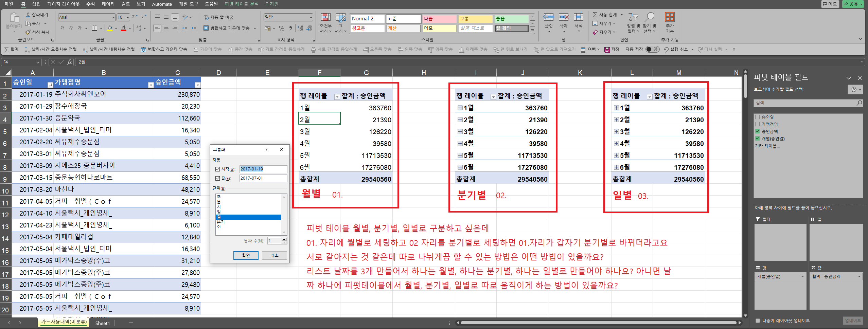868x329 pixels.
Task: Open filter dropdown on 가맹점명 header
Action: (x=151, y=85)
